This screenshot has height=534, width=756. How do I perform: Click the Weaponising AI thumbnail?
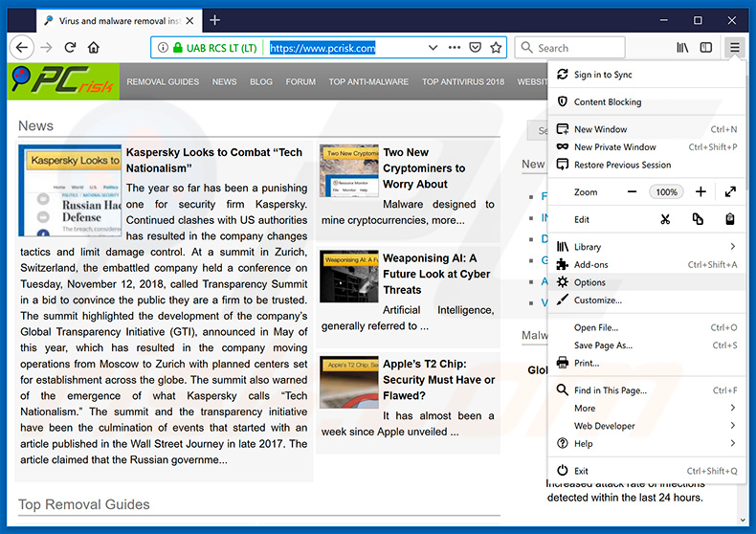348,277
